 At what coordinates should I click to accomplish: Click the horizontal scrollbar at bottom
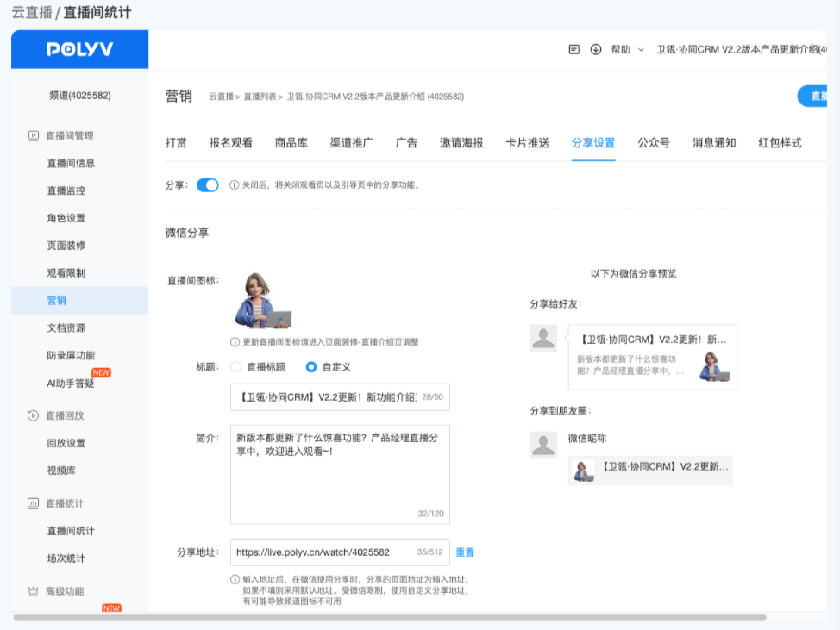tap(390, 617)
